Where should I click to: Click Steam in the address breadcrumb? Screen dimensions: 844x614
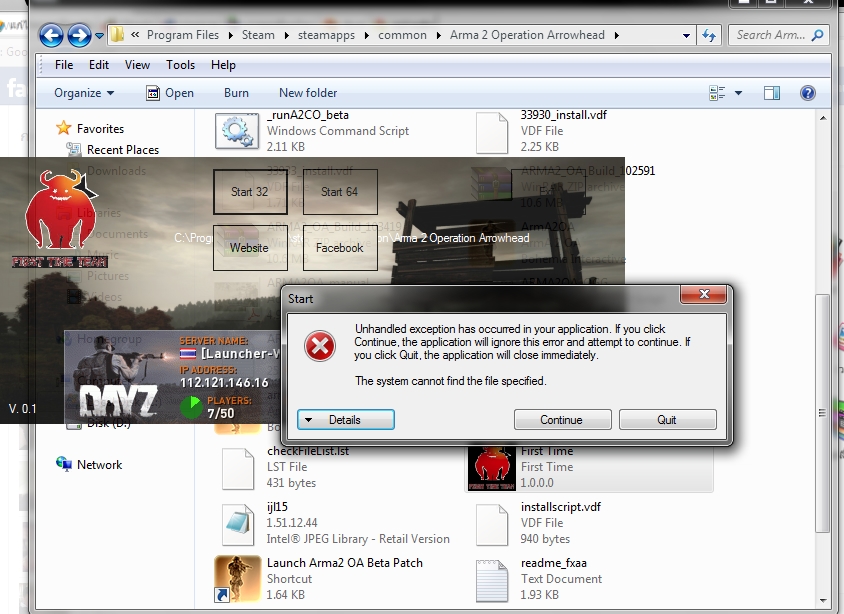(x=258, y=35)
